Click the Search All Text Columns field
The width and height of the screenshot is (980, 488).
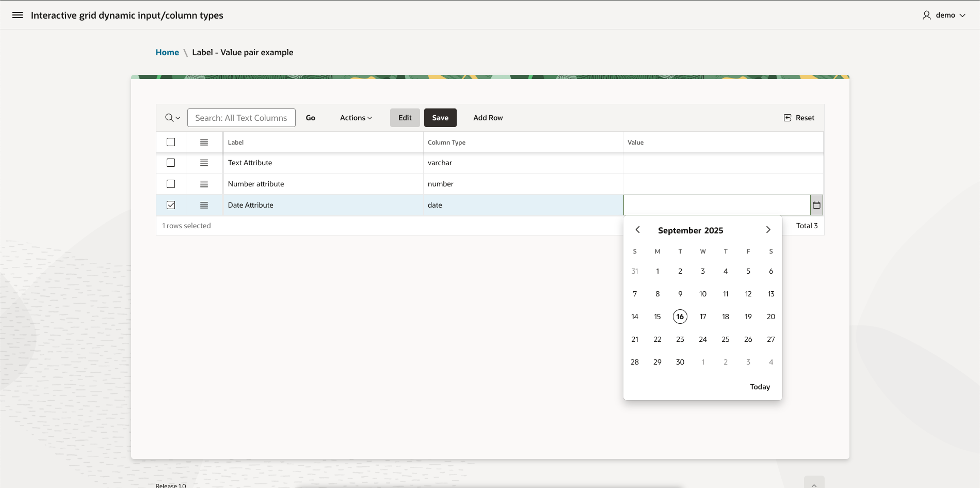[x=241, y=118]
